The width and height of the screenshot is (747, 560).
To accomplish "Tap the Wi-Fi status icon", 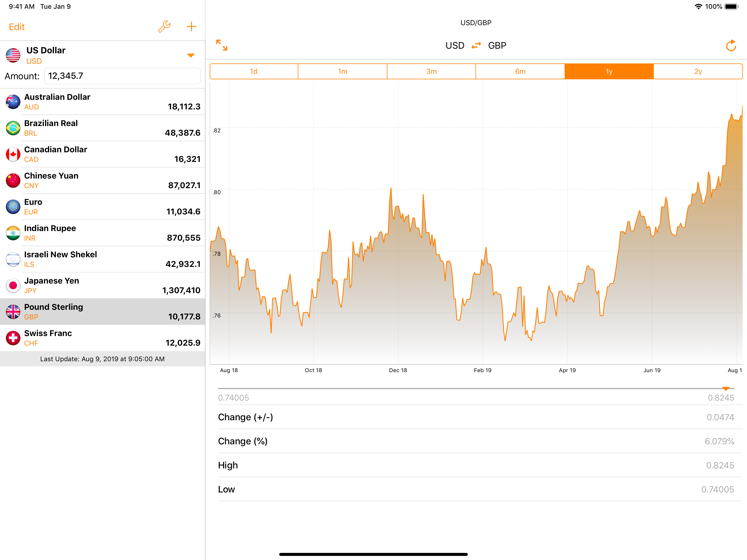I will [698, 6].
